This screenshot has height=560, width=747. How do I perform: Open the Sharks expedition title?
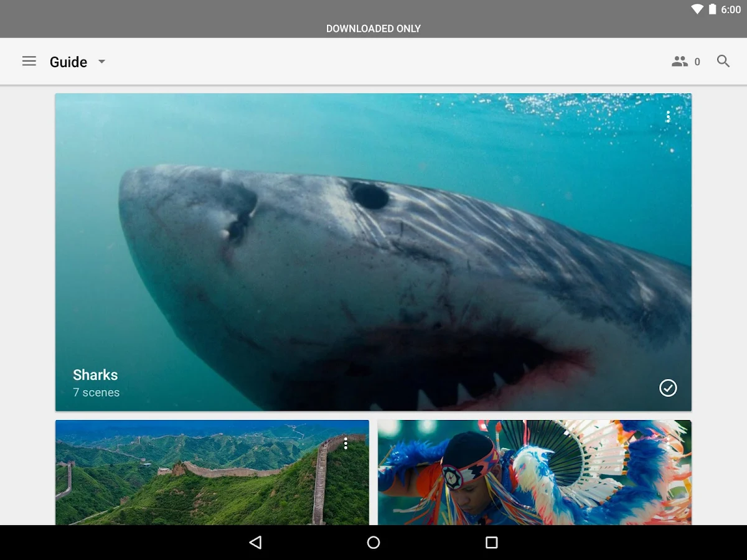coord(95,375)
